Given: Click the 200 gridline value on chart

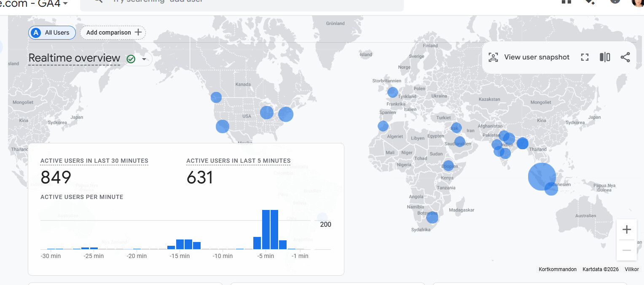Looking at the screenshot, I should [x=325, y=224].
